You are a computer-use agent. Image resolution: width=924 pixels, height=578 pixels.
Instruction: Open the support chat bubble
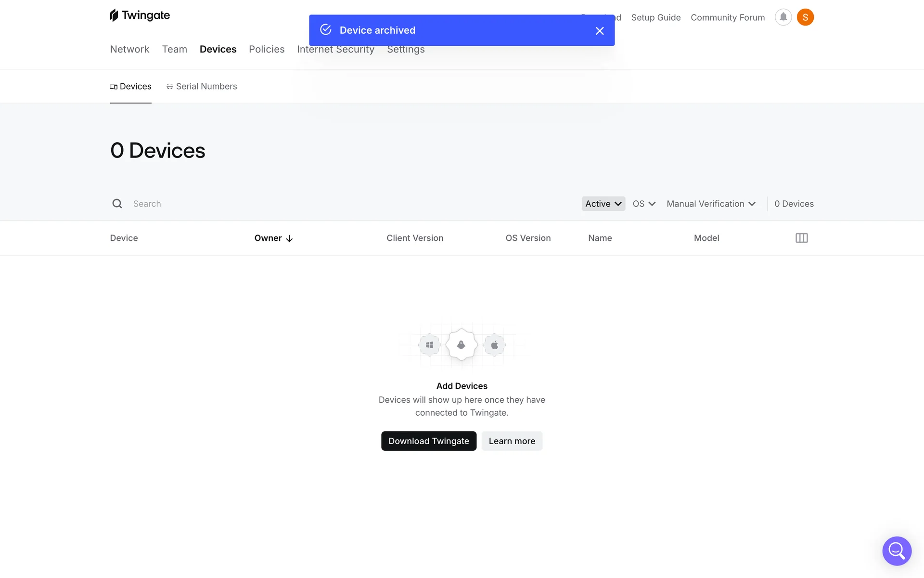coord(897,551)
